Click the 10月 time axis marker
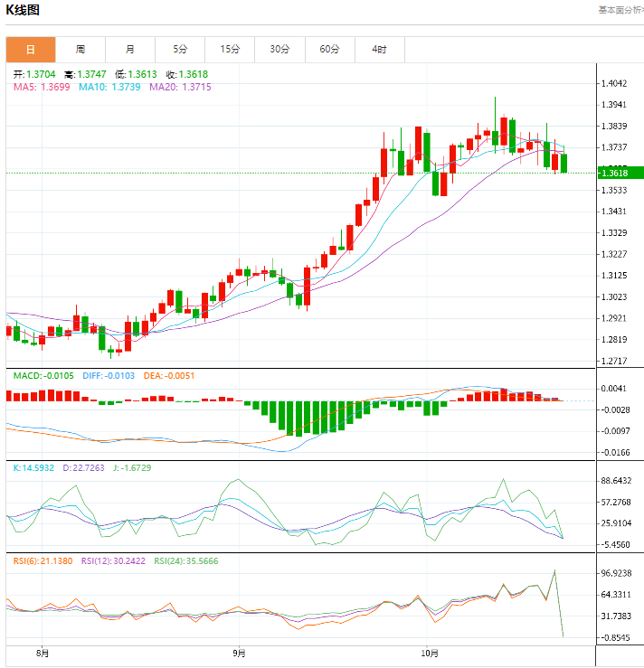 point(430,654)
